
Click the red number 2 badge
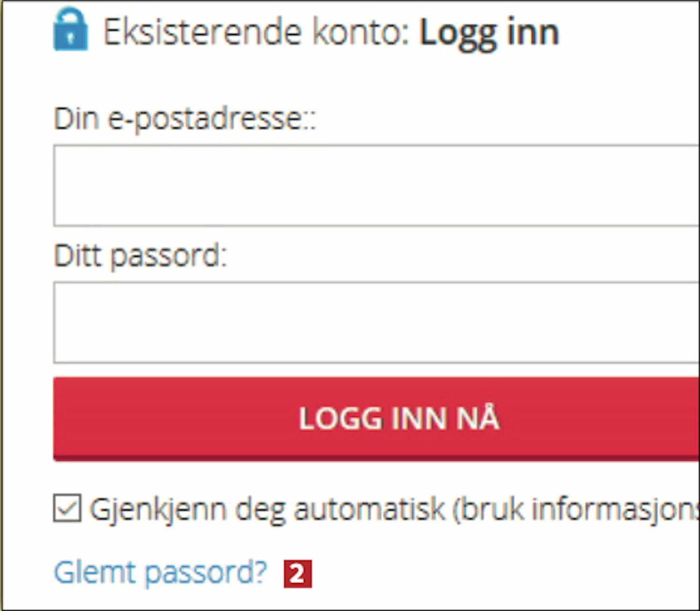point(298,574)
